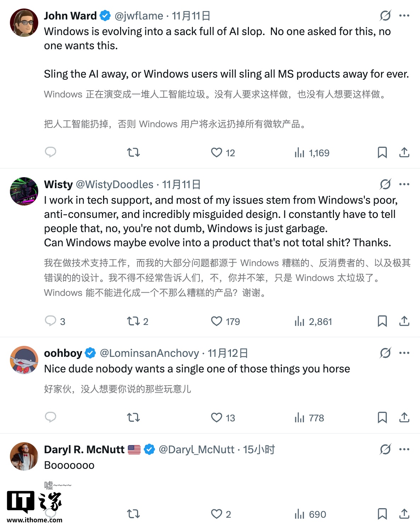420x528 pixels.
Task: View analytics showing 1,169 views on John Ward's tweet
Action: click(x=312, y=152)
